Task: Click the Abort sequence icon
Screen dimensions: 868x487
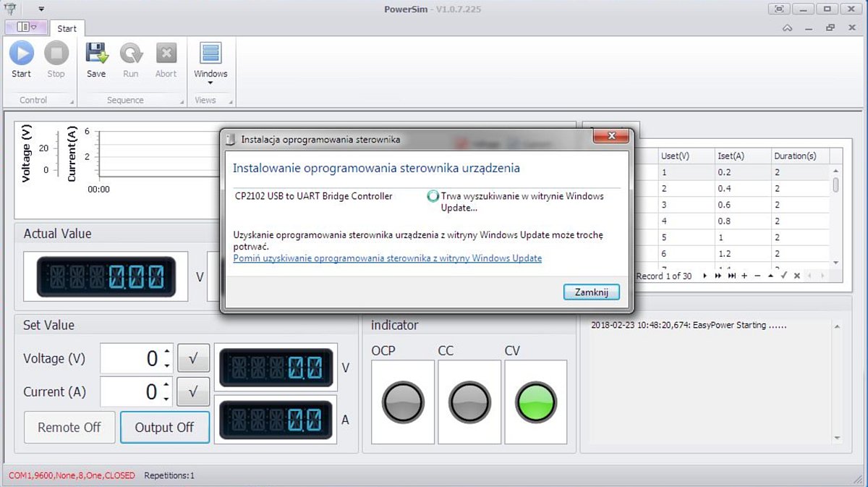Action: coord(166,53)
